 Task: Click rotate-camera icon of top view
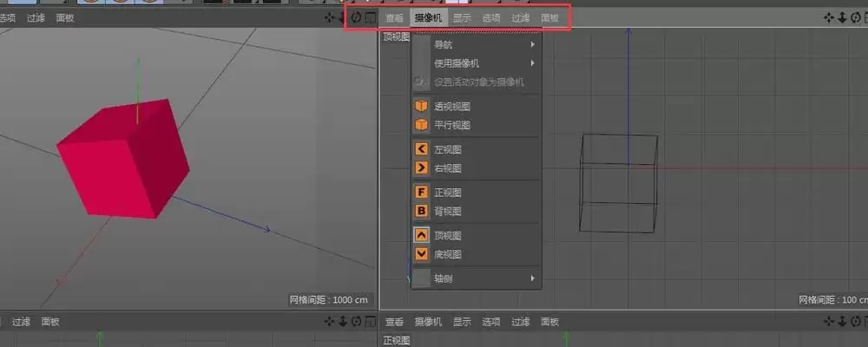(x=855, y=17)
